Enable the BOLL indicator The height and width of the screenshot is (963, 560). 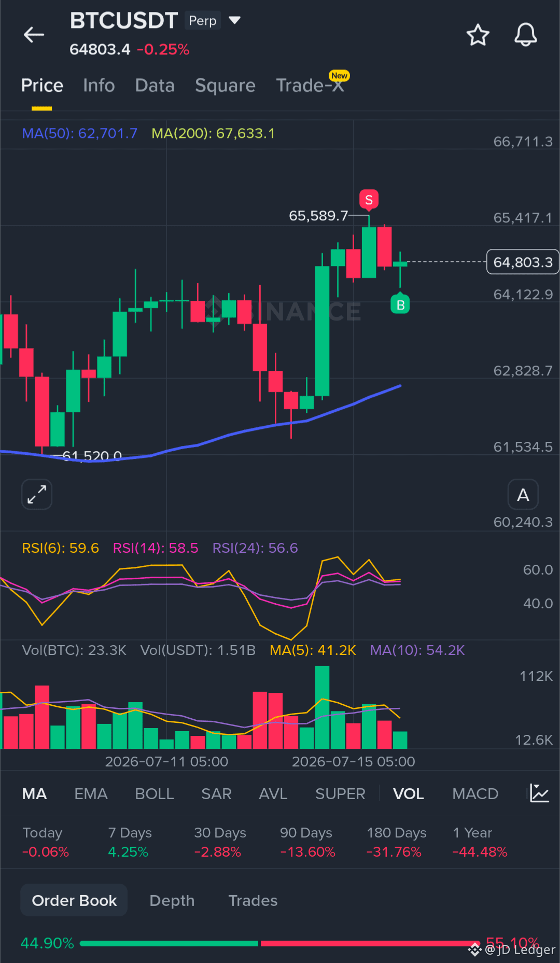tap(155, 793)
